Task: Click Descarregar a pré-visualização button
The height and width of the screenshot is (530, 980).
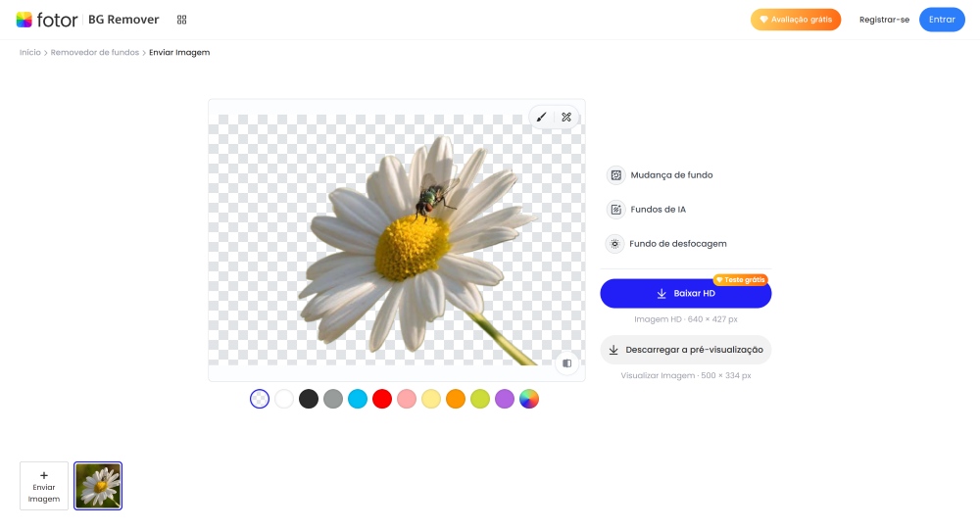Action: tap(686, 350)
